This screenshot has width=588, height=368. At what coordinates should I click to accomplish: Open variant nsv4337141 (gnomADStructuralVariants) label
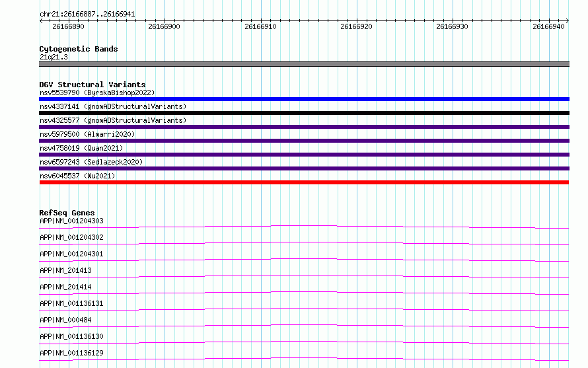[113, 106]
